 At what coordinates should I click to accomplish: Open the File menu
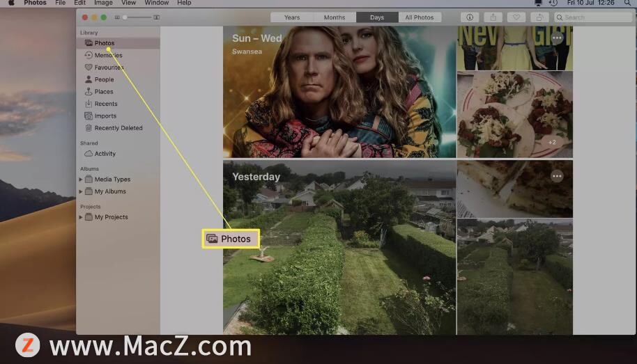pyautogui.click(x=60, y=3)
